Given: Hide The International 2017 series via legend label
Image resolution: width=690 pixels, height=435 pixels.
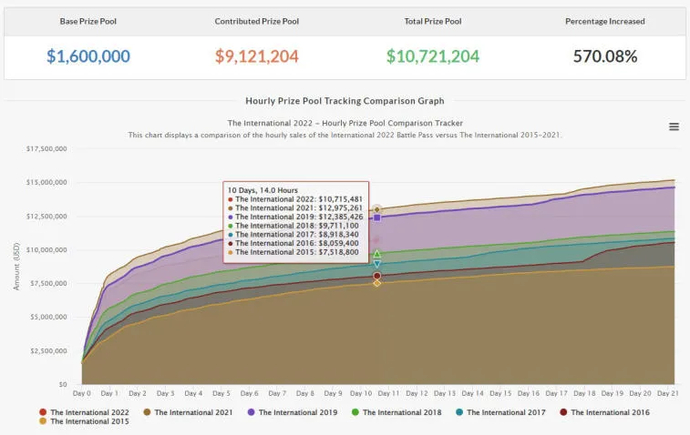Looking at the screenshot, I should click(507, 412).
